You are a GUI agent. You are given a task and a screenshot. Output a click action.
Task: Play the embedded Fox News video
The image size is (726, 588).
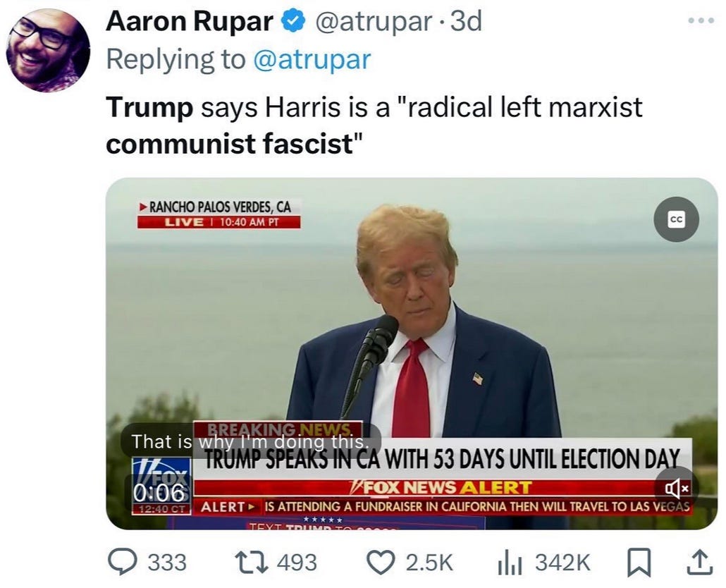coord(412,354)
